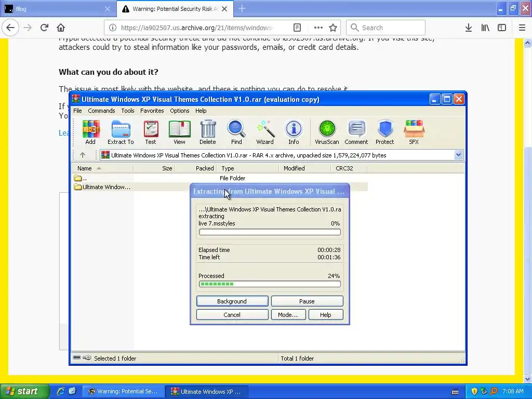Screen dimensions: 532x399
Task: Open the Options menu
Action: pyautogui.click(x=179, y=111)
